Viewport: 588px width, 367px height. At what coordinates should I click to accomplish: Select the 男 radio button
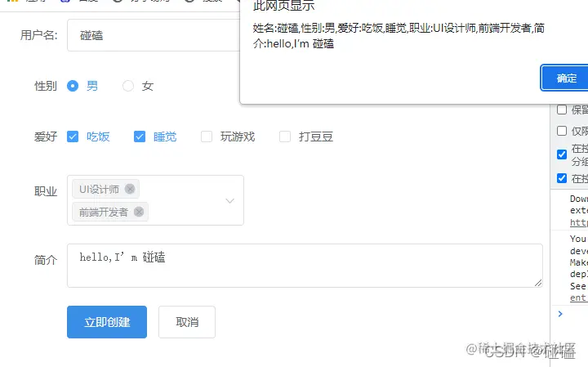pyautogui.click(x=73, y=86)
